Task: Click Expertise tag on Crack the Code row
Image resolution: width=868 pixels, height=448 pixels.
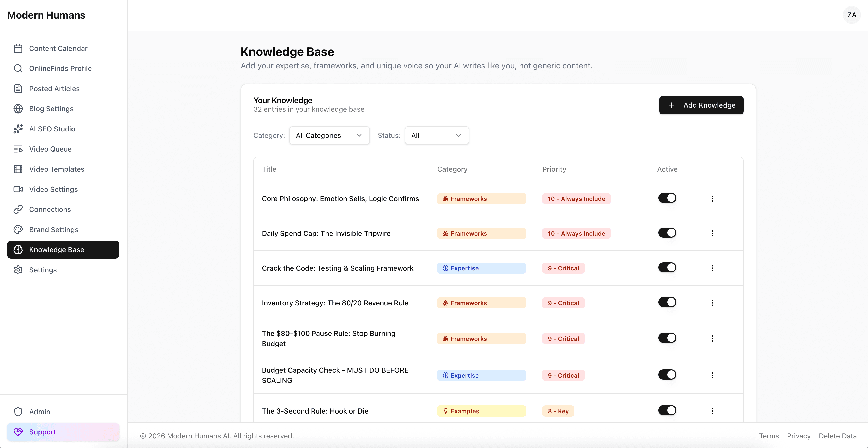Action: coord(481,268)
